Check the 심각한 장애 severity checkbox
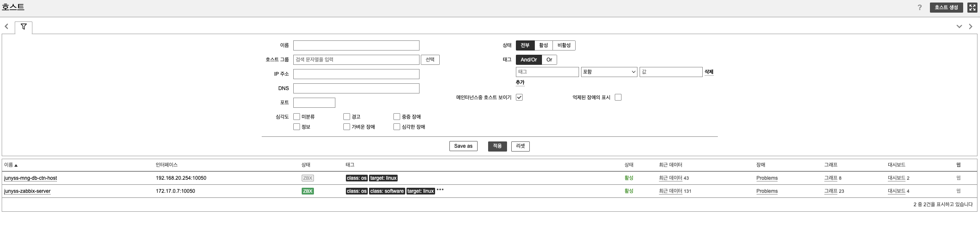The image size is (980, 229). (397, 127)
